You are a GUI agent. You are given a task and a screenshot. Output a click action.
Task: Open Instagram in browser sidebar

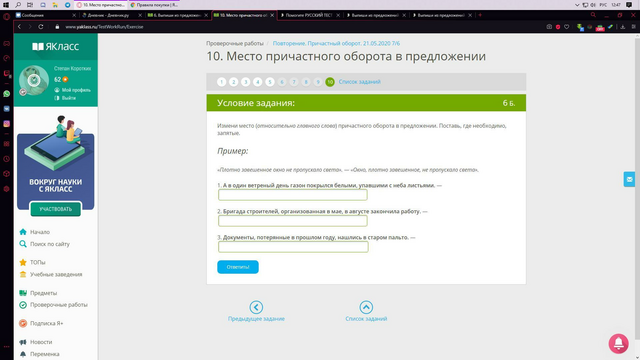coord(7,124)
